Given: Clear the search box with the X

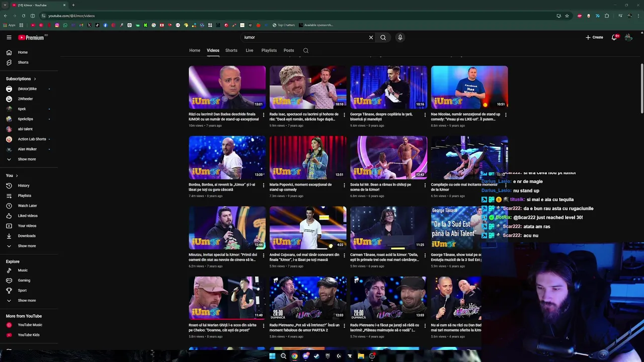Looking at the screenshot, I should pyautogui.click(x=371, y=37).
